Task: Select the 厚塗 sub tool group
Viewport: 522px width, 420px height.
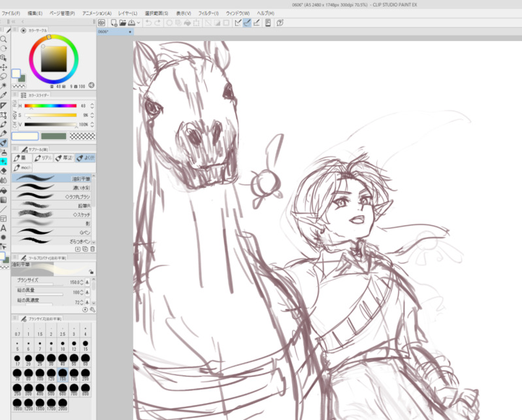Action: click(x=64, y=158)
